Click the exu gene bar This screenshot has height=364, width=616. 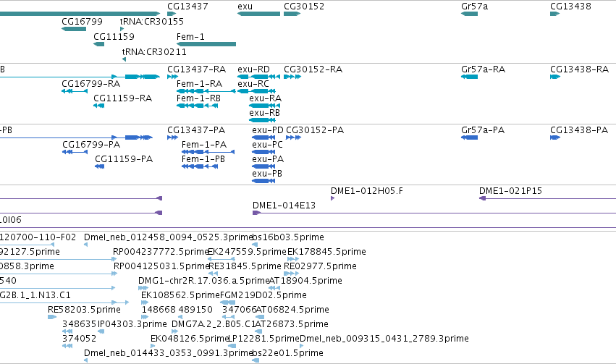258,14
